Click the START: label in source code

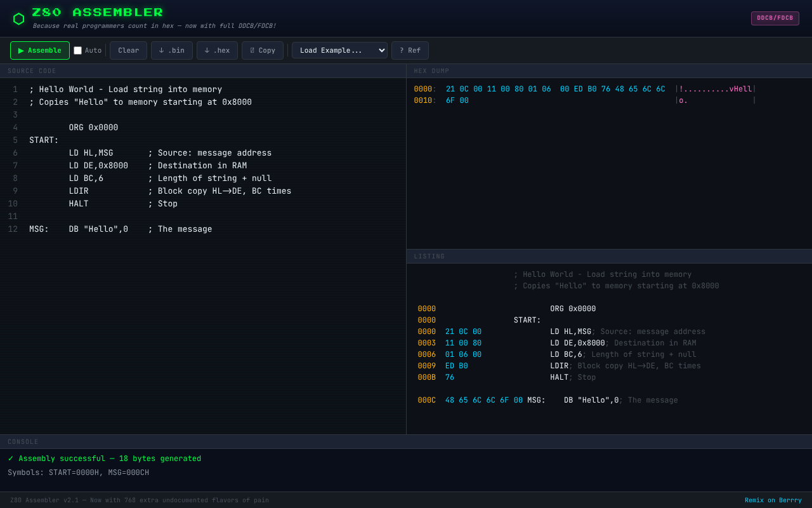pyautogui.click(x=44, y=140)
